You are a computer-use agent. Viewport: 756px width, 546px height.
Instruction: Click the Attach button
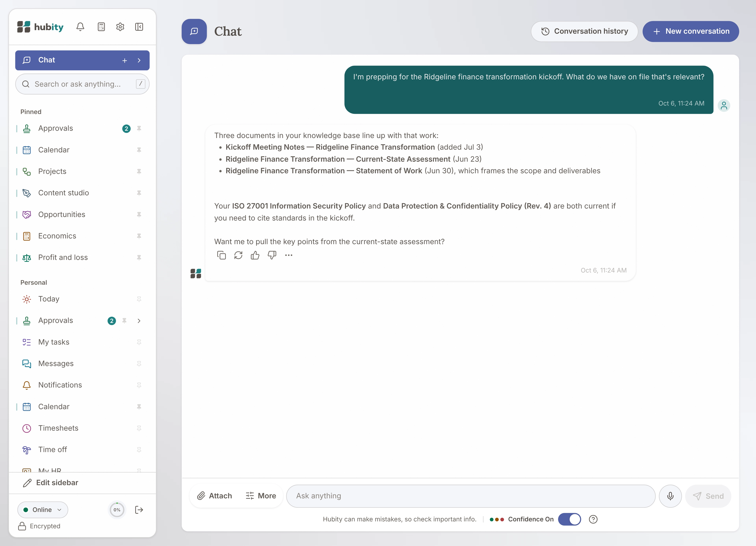click(215, 496)
